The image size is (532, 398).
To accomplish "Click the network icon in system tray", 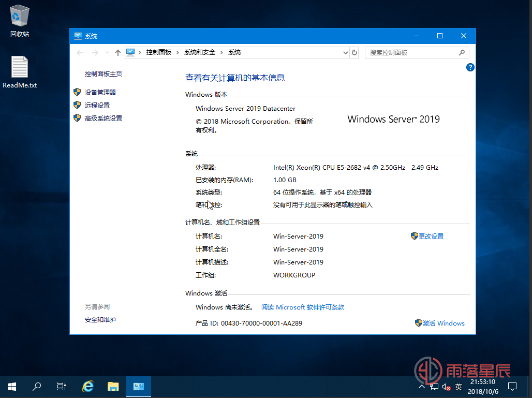I will coord(434,387).
